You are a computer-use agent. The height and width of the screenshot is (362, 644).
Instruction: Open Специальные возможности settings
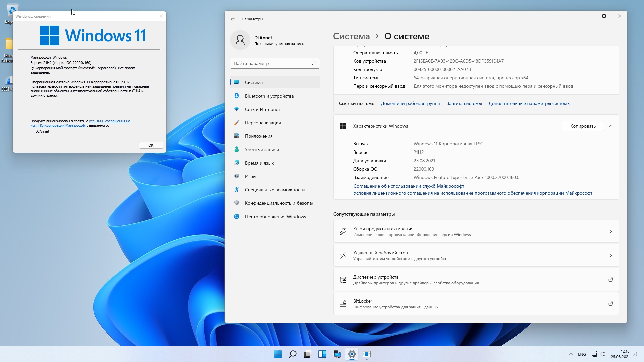(x=274, y=190)
